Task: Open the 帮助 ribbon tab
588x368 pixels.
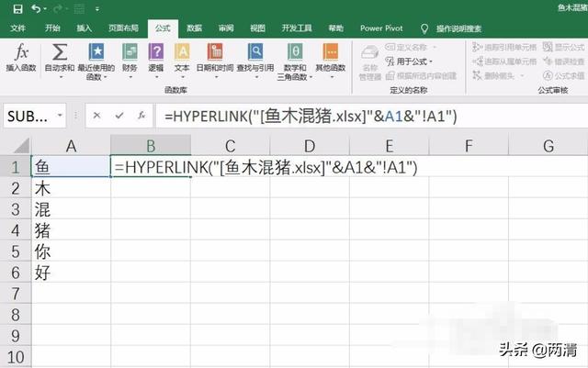Action: click(335, 28)
